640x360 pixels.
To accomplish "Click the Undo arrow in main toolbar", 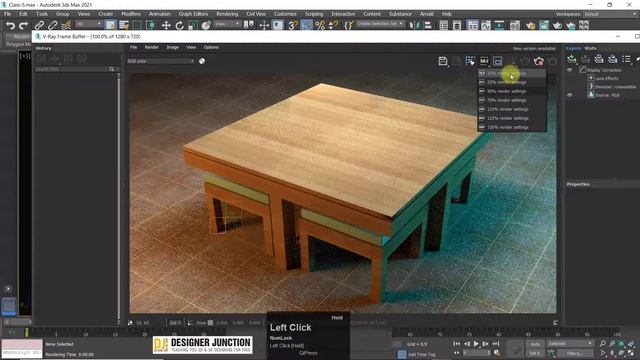I will pyautogui.click(x=10, y=25).
